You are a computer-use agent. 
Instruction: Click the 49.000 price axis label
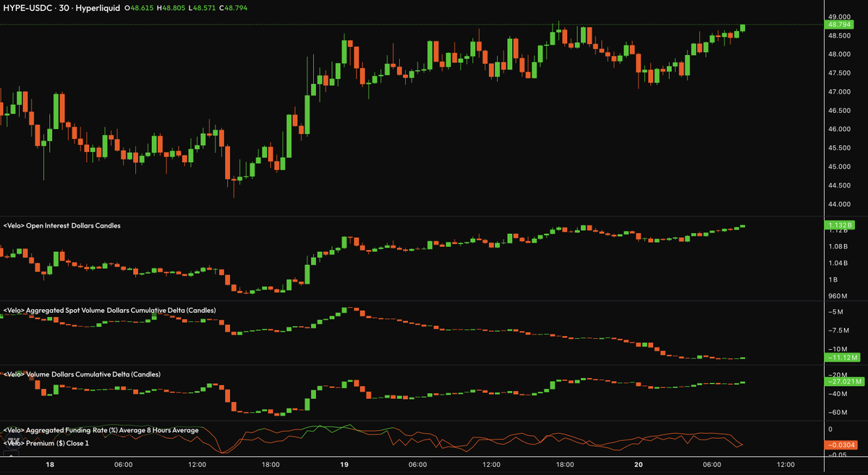[839, 17]
